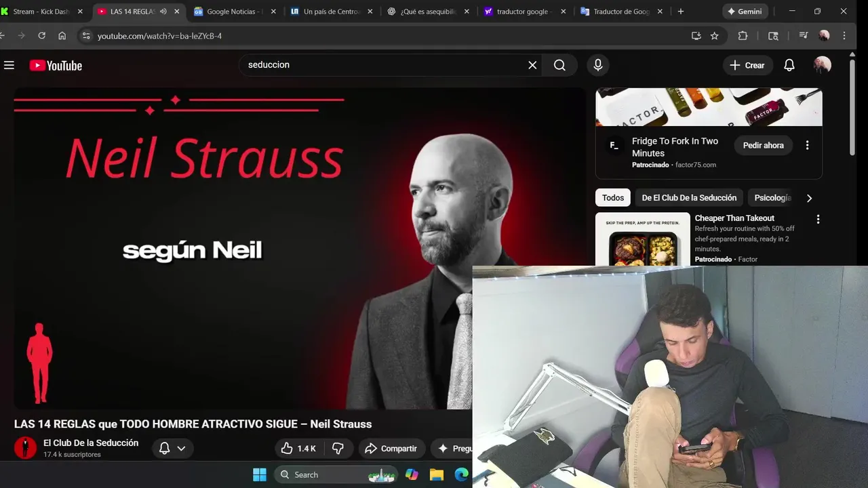The height and width of the screenshot is (488, 868).
Task: Clear the search text with the X
Action: pos(532,65)
